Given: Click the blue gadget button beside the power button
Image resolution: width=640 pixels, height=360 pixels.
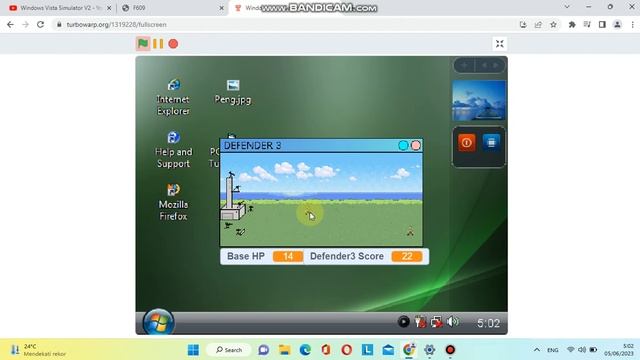Looking at the screenshot, I should click(491, 142).
